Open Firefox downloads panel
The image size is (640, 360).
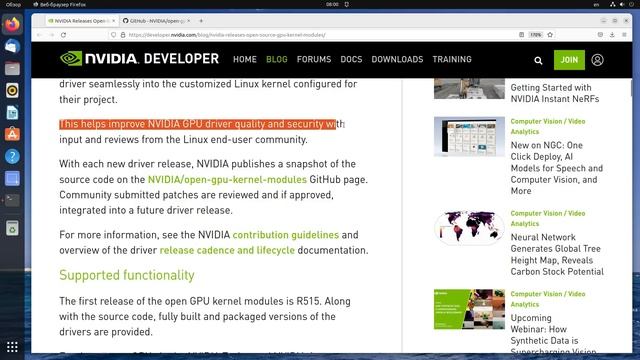[x=612, y=35]
